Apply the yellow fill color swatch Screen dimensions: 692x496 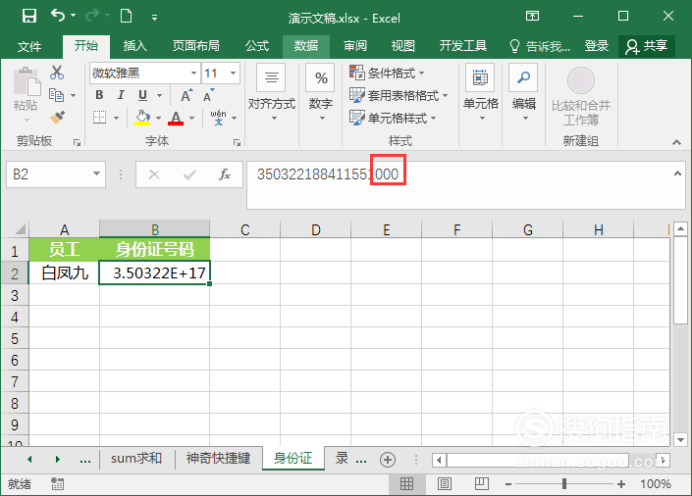(x=142, y=118)
